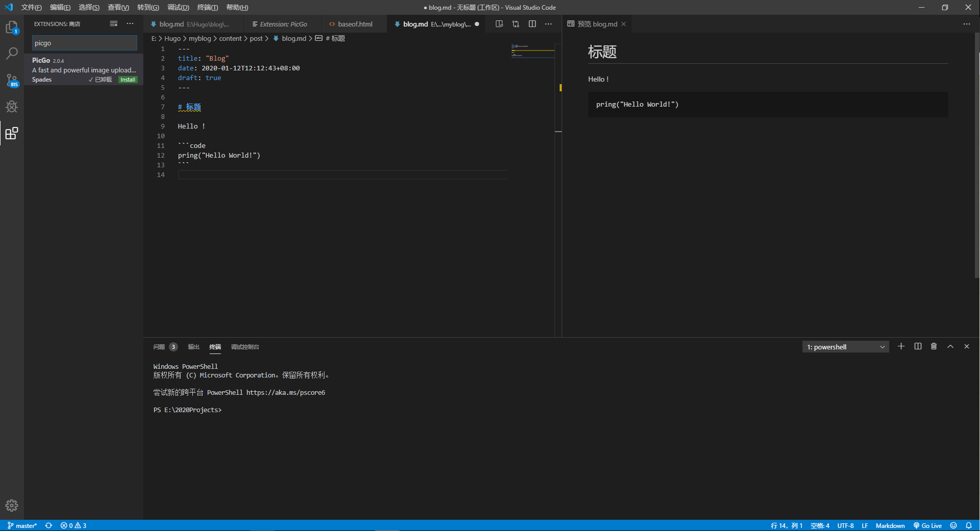
Task: Open the 查看(V) menu
Action: (118, 7)
